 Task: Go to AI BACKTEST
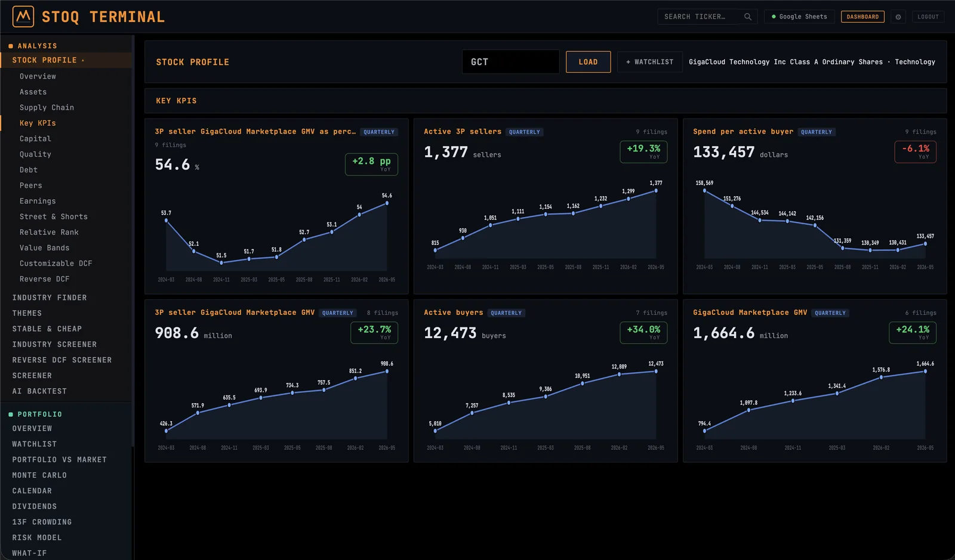pyautogui.click(x=39, y=391)
